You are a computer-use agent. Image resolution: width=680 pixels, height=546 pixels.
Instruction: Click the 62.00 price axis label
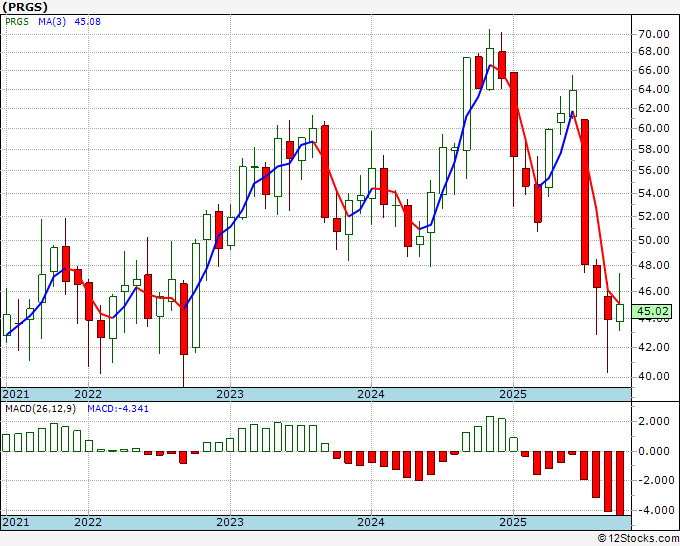click(654, 108)
